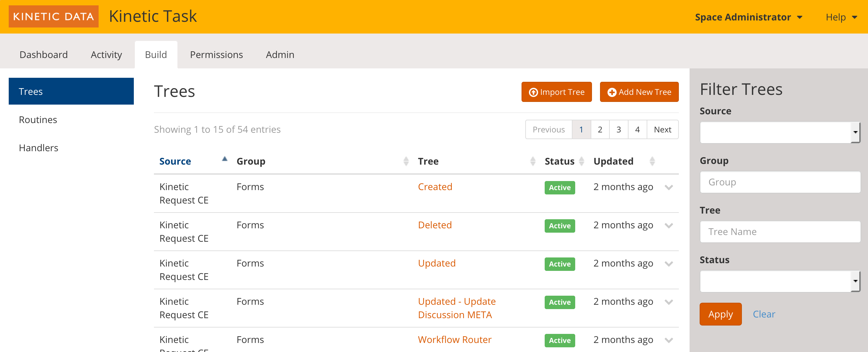
Task: Expand options chevron for the Workflow Router row
Action: (x=668, y=340)
